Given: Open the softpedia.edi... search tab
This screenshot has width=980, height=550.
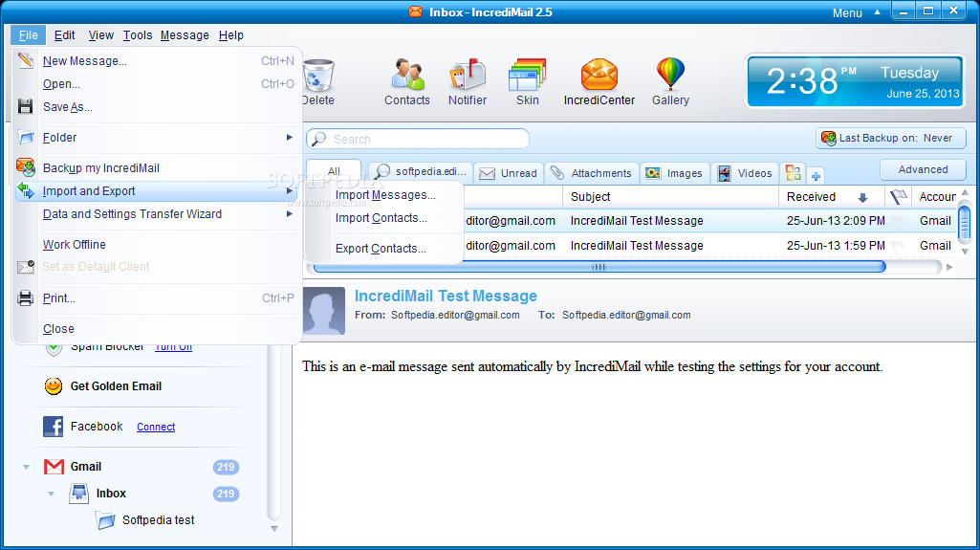Looking at the screenshot, I should [421, 171].
